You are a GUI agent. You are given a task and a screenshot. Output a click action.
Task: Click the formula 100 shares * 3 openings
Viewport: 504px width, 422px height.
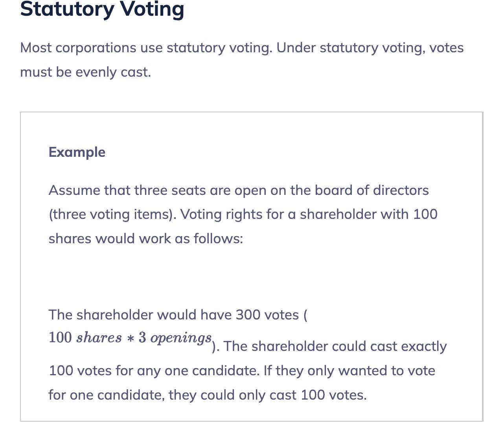[x=130, y=338]
